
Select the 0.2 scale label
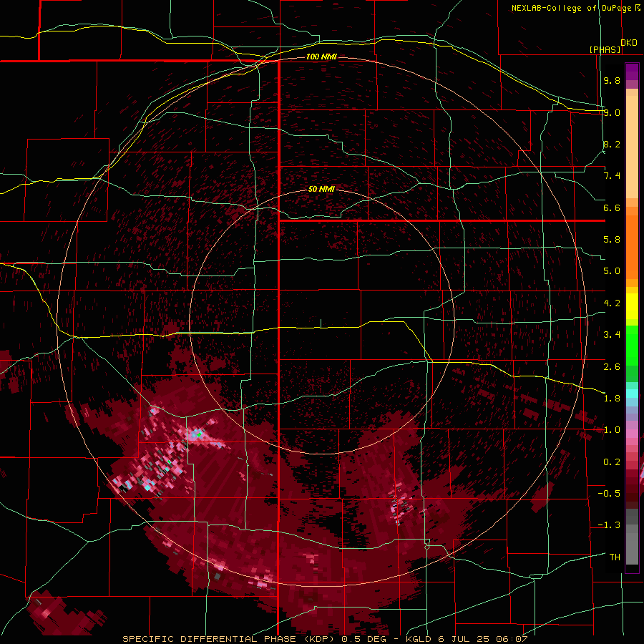612,462
